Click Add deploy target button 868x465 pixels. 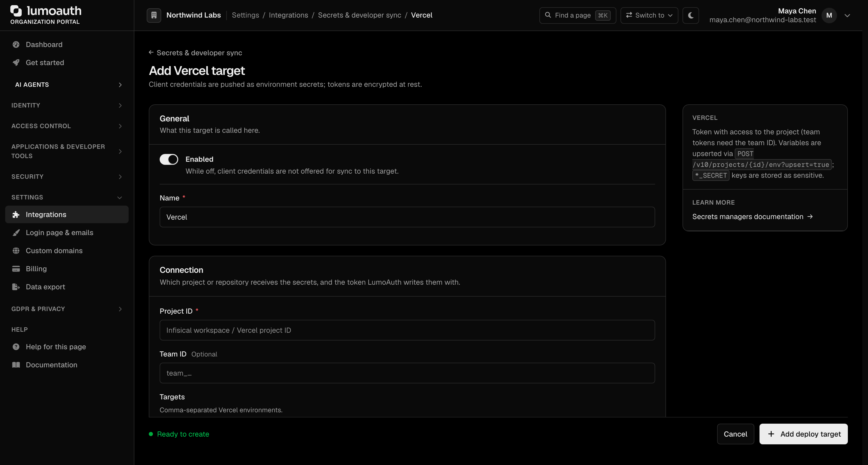(x=803, y=434)
